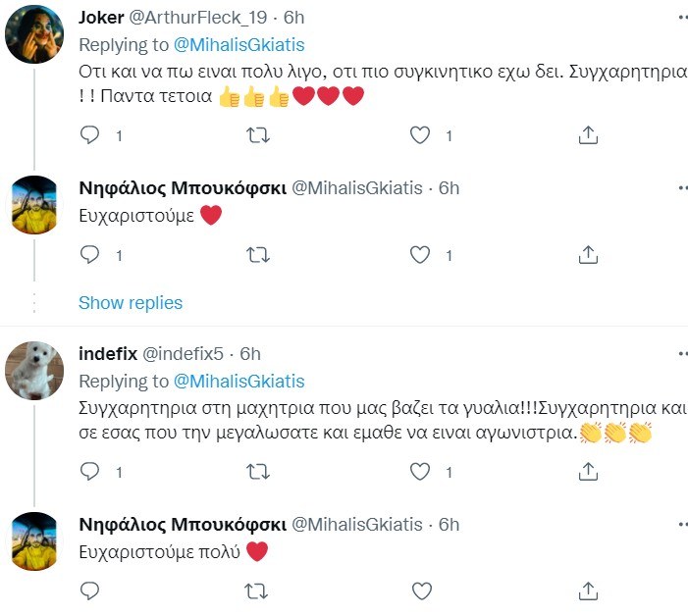688x616 pixels.
Task: Like the 'Ευχαριστούμε πολύ' reply
Action: tap(421, 590)
